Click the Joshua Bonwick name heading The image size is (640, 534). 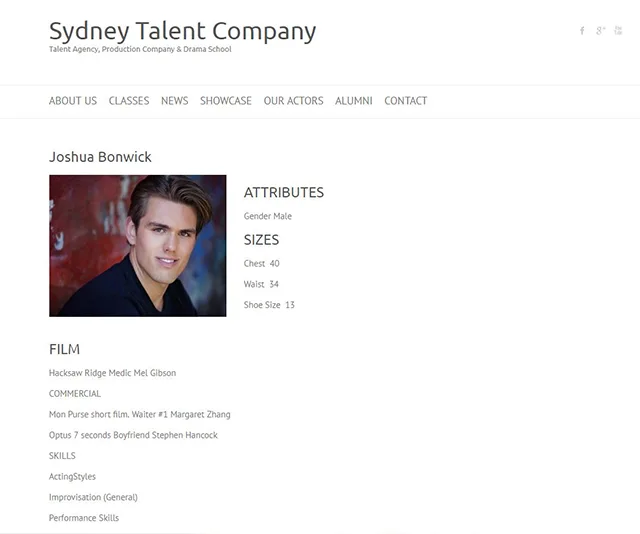tap(100, 157)
